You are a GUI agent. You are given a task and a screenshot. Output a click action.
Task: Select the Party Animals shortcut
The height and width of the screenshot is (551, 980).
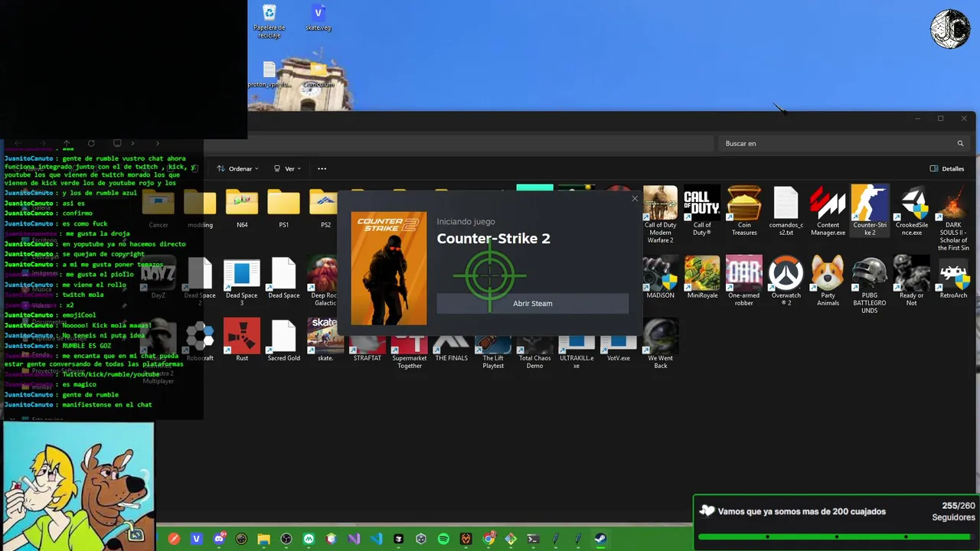(x=828, y=282)
